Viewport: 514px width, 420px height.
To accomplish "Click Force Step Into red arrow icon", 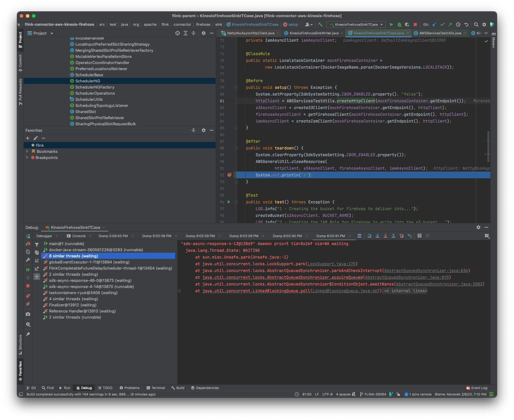I will click(x=385, y=236).
